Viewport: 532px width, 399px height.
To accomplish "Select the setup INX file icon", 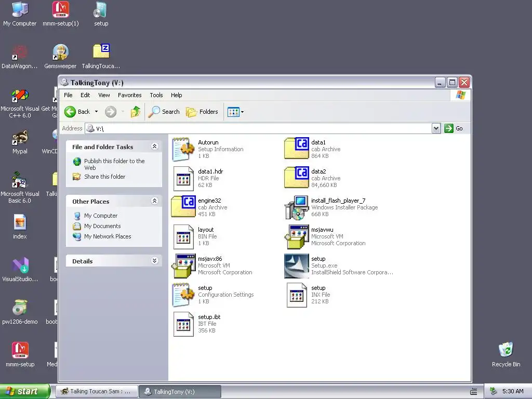I will (x=297, y=295).
